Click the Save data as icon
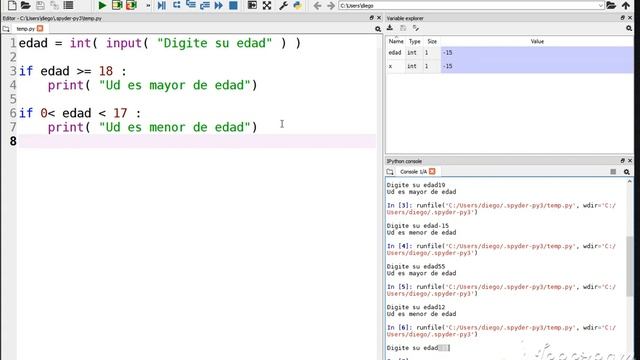 point(416,28)
